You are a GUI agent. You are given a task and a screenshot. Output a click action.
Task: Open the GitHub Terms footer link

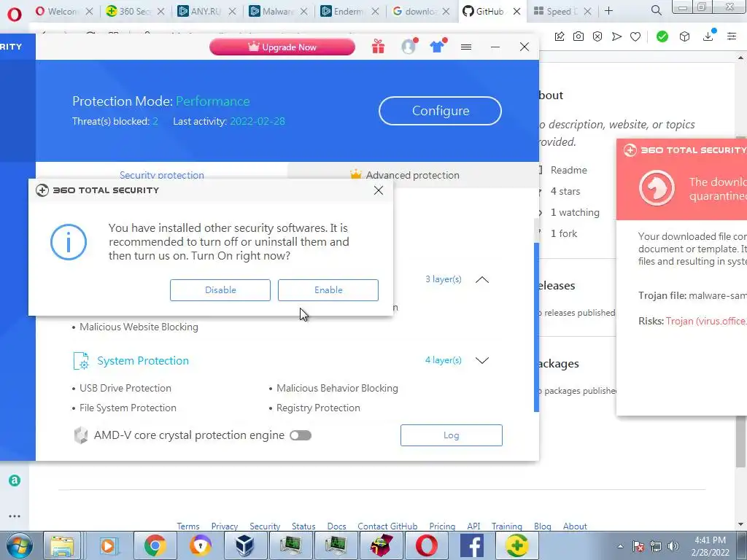click(188, 526)
